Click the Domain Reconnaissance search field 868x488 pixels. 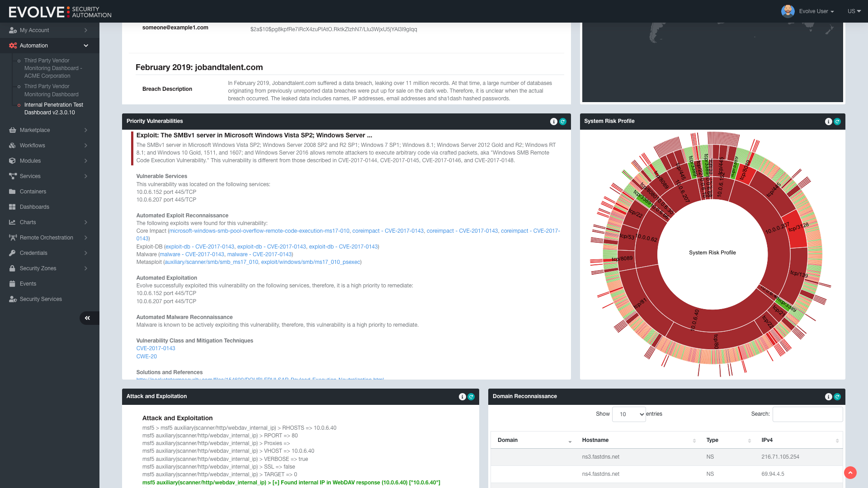[807, 414]
